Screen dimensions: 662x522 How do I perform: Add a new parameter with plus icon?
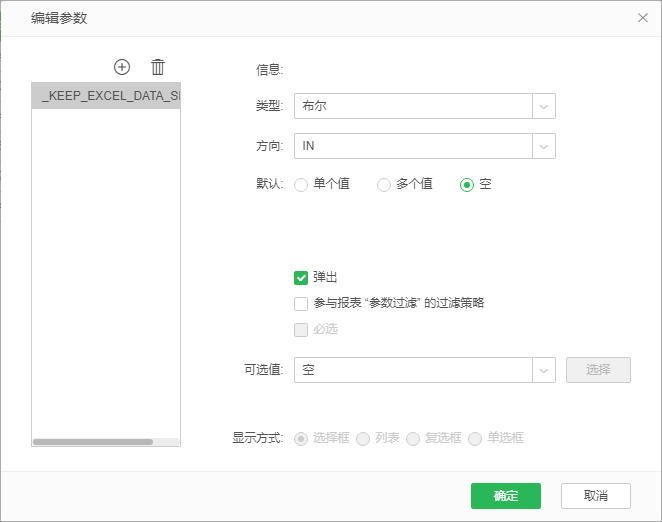pyautogui.click(x=122, y=67)
